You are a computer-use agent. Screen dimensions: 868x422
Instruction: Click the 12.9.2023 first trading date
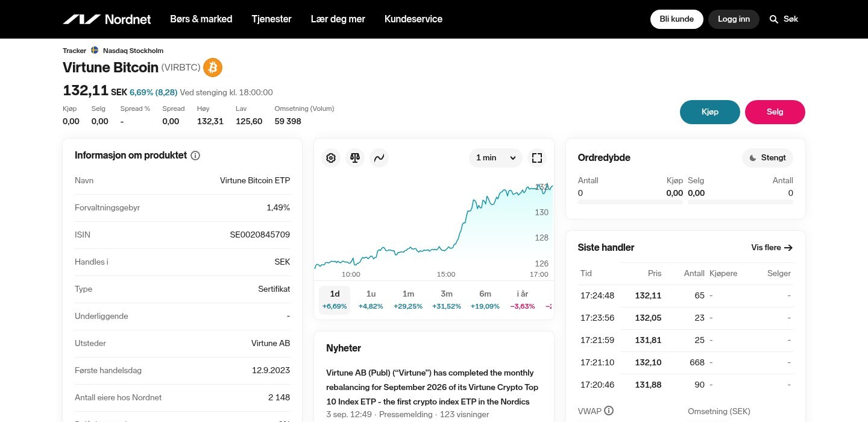click(x=271, y=370)
